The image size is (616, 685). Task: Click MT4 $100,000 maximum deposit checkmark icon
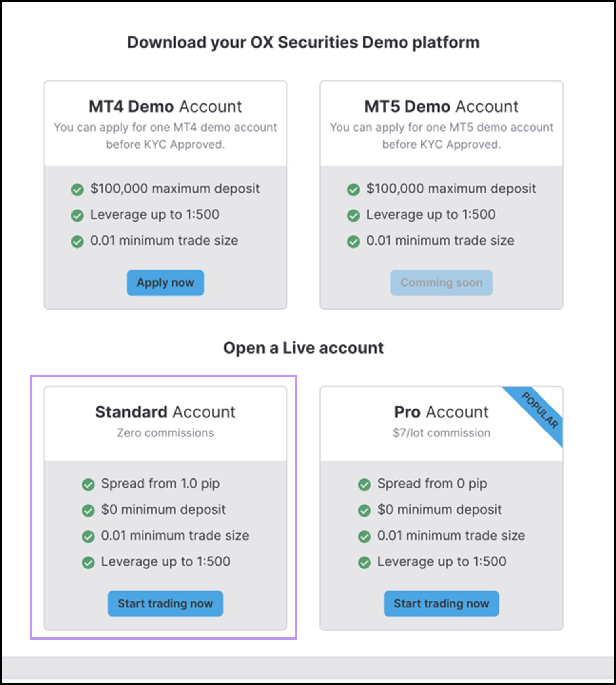[x=77, y=189]
